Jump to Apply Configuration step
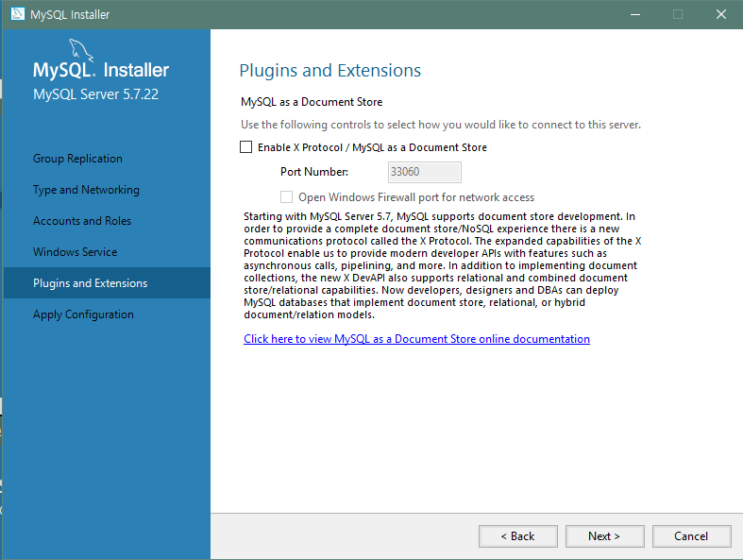Viewport: 743px width, 560px height. point(83,314)
